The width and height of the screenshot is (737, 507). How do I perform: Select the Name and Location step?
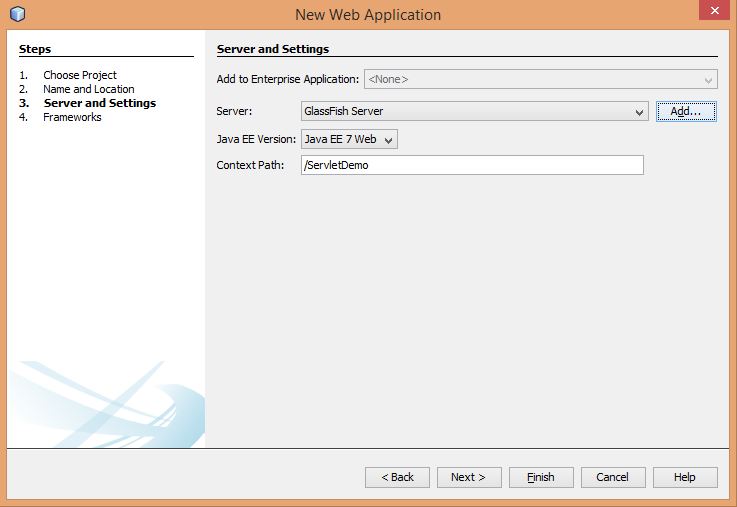88,89
